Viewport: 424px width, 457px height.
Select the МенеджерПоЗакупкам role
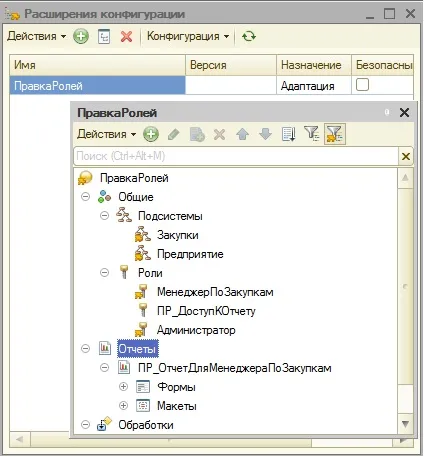[215, 292]
